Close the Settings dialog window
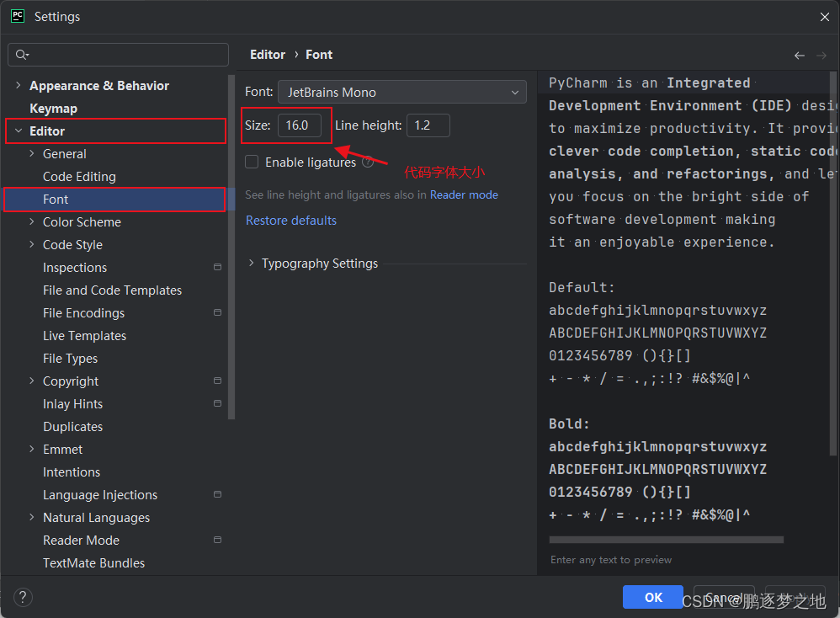 tap(825, 17)
